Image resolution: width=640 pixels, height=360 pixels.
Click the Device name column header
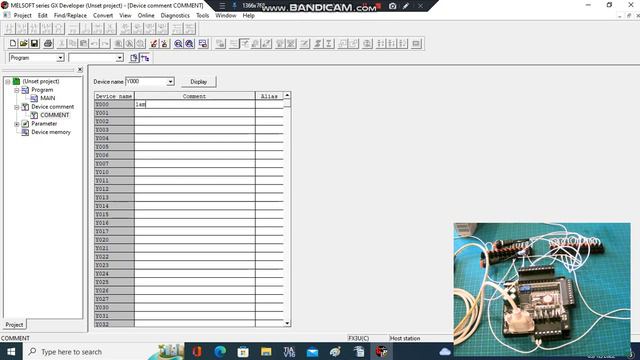114,96
